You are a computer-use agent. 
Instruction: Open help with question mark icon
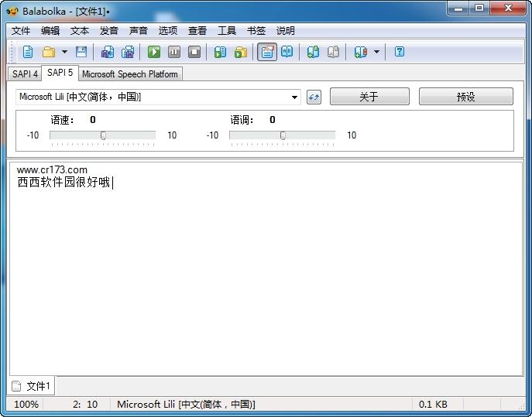click(400, 52)
